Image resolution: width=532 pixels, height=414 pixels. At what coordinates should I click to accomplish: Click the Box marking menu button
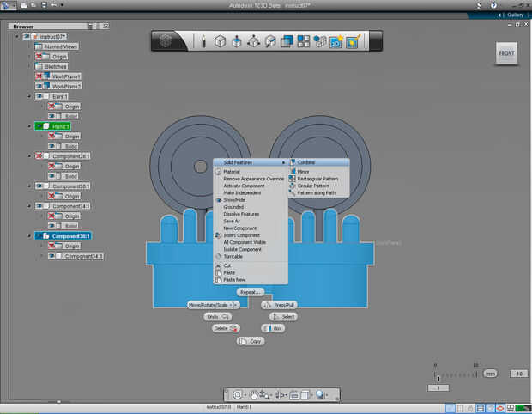[x=273, y=328]
